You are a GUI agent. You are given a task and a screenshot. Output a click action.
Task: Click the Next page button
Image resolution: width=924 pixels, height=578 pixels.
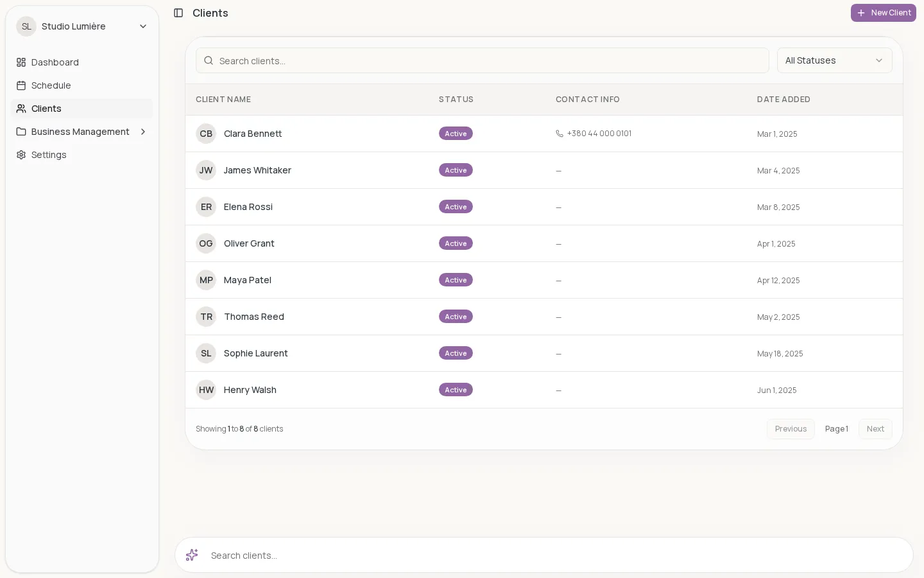pos(875,429)
